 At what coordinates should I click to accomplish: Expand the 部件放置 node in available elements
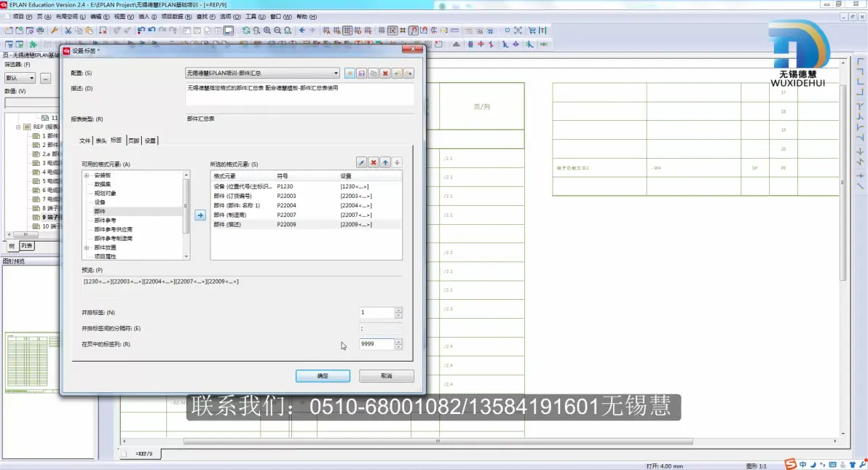point(87,247)
